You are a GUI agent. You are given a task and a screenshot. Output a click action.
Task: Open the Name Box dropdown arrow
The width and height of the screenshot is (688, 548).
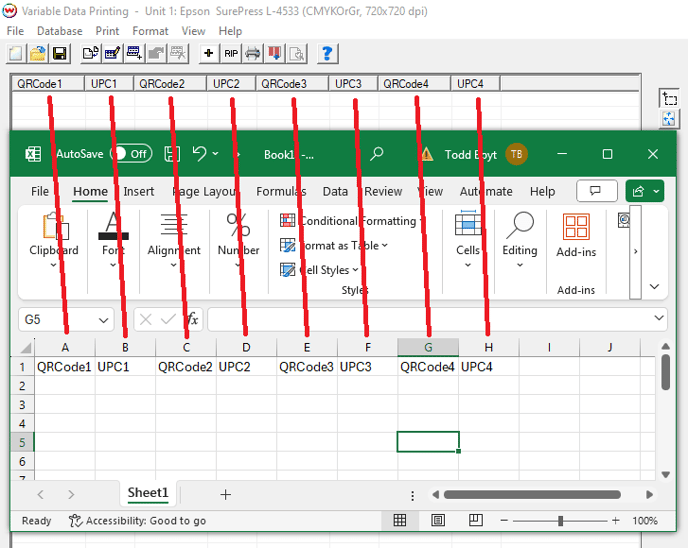click(x=104, y=320)
